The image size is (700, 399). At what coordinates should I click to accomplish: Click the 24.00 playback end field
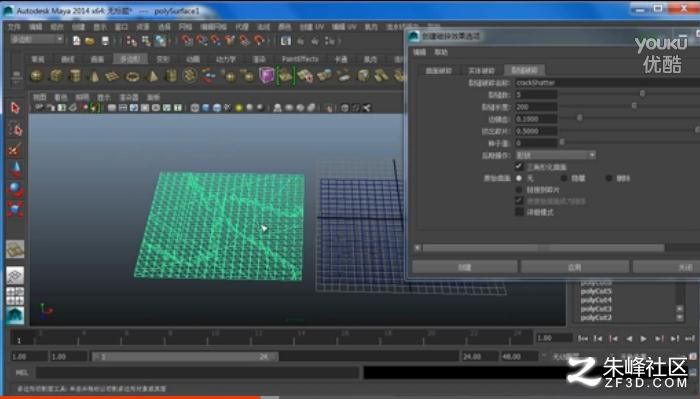coord(479,356)
